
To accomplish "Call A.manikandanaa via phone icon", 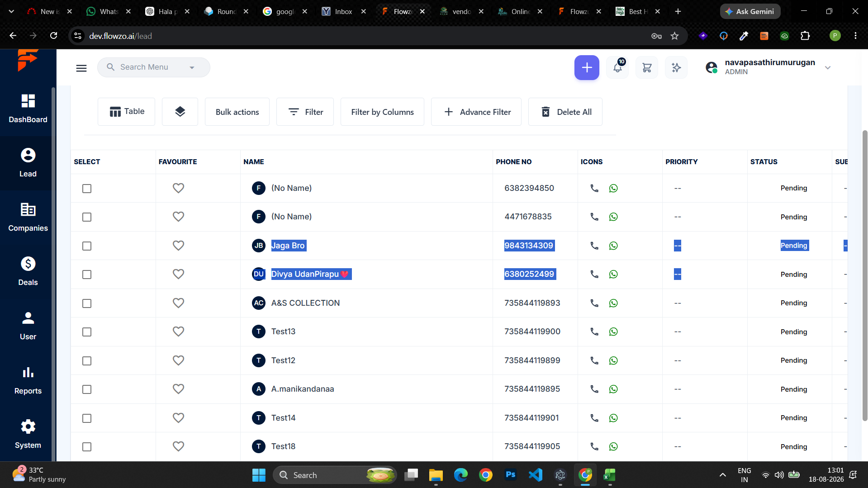I will coord(594,389).
